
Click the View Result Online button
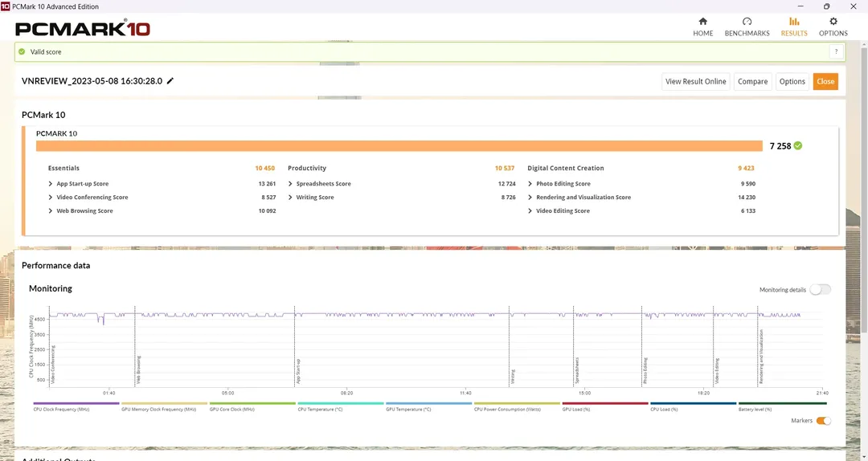[695, 81]
